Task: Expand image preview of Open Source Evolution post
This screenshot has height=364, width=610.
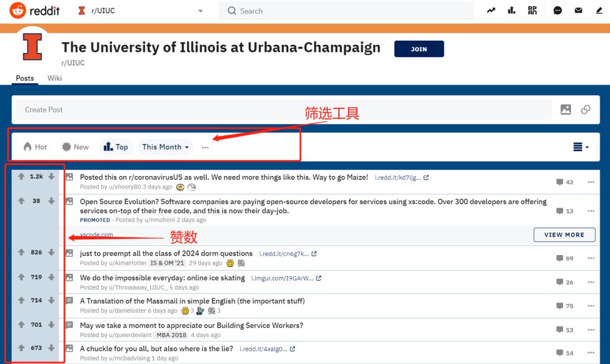Action: [69, 201]
